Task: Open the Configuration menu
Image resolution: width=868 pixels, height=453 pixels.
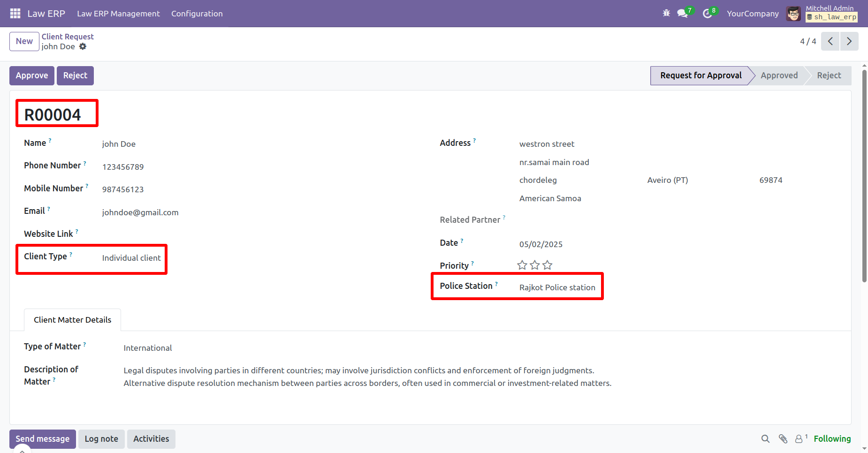Action: point(197,14)
